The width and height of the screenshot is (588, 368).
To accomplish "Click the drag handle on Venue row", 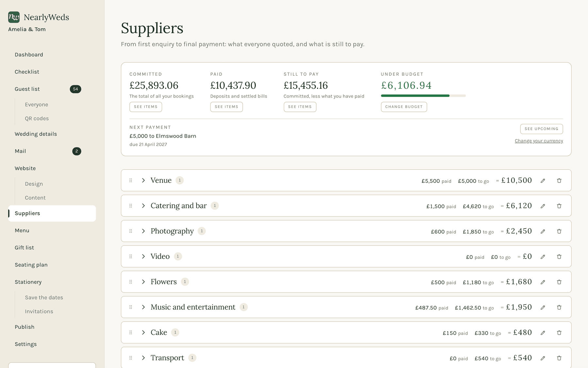I will [x=131, y=180].
